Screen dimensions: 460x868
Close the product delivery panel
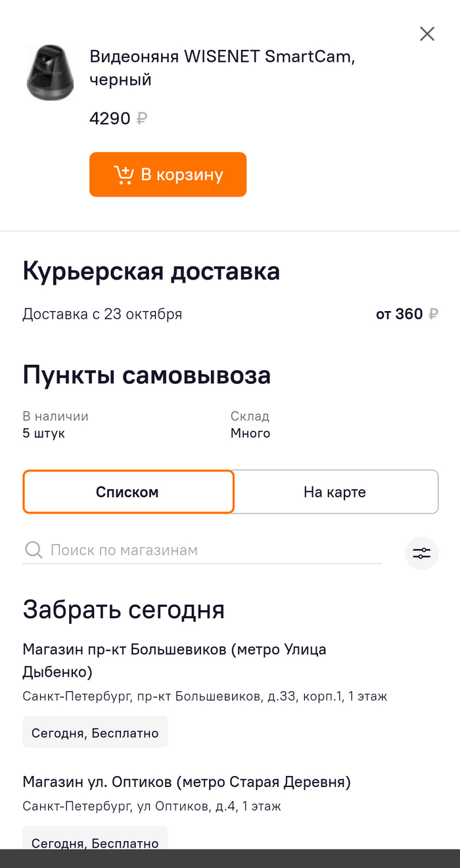tap(427, 34)
